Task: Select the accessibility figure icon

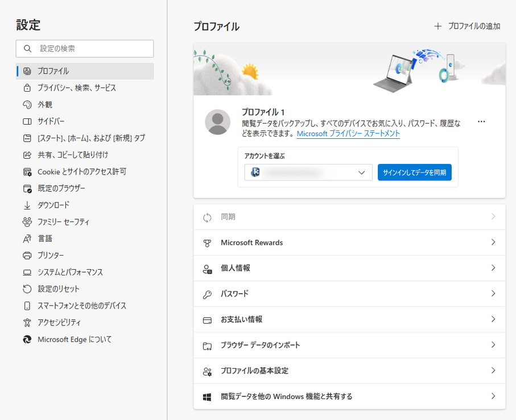Action: 27,323
